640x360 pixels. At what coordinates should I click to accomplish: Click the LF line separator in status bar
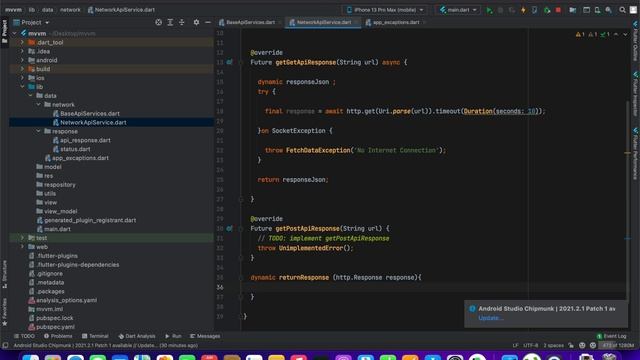[x=516, y=345]
